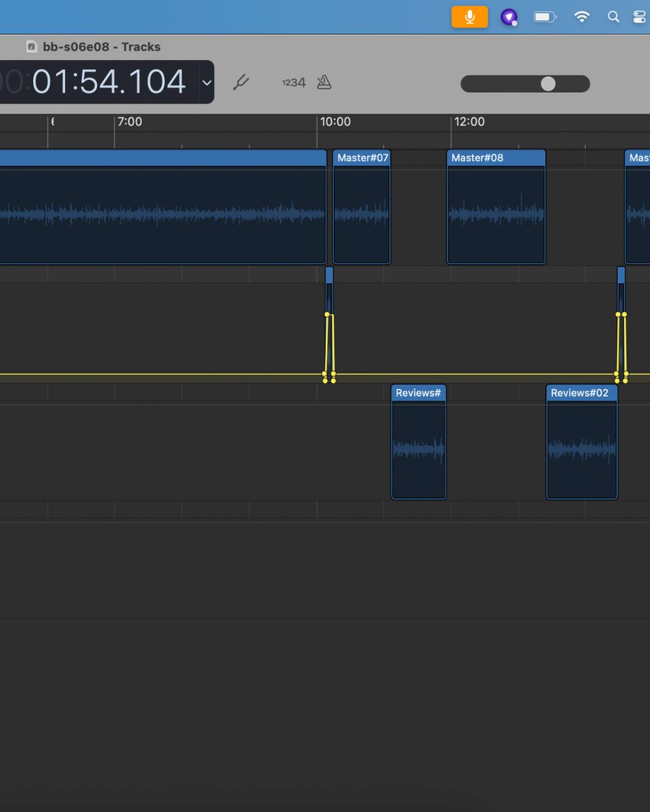Open the LCD display mode dropdown chevron
The height and width of the screenshot is (812, 650).
pyautogui.click(x=207, y=82)
